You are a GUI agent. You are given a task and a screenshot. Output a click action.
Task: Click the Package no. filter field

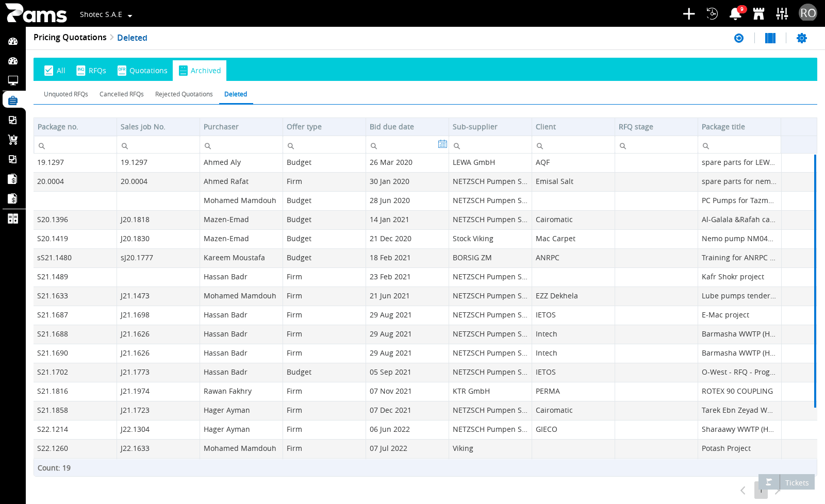(x=75, y=145)
